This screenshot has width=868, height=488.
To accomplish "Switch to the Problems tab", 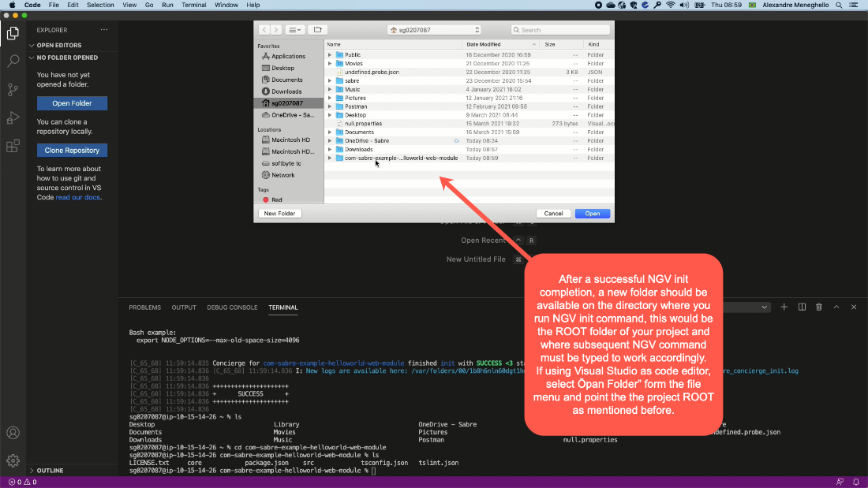I will tap(145, 307).
